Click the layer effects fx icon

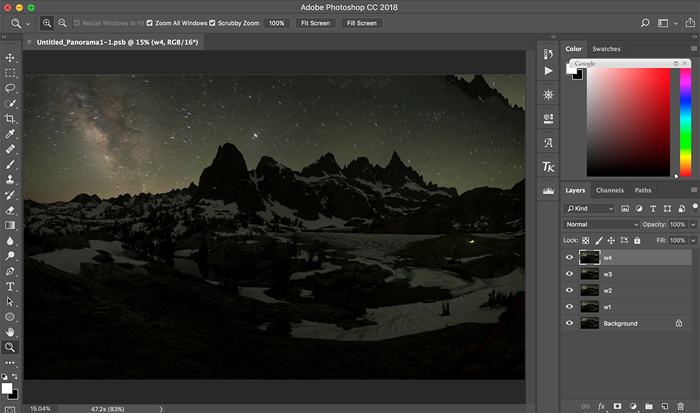point(601,406)
